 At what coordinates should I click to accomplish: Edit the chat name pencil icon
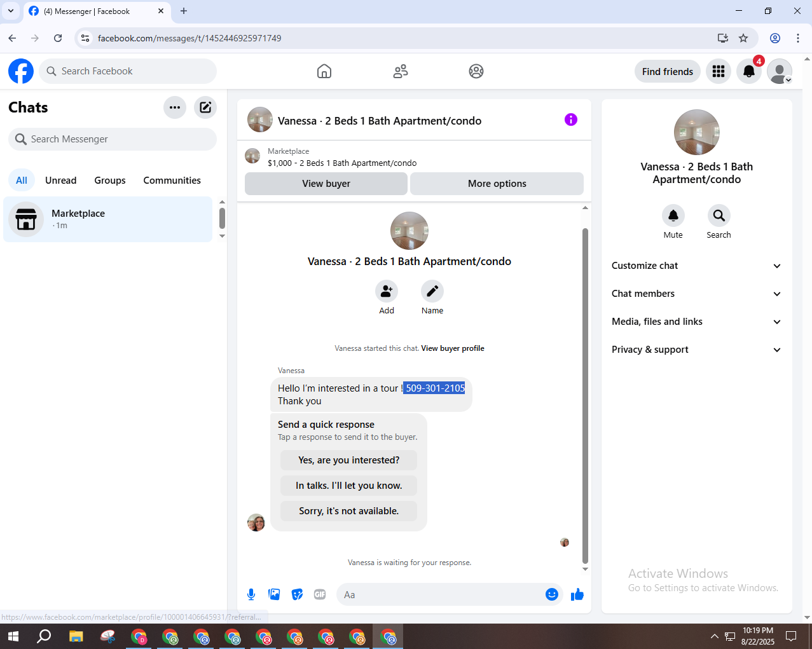[432, 291]
